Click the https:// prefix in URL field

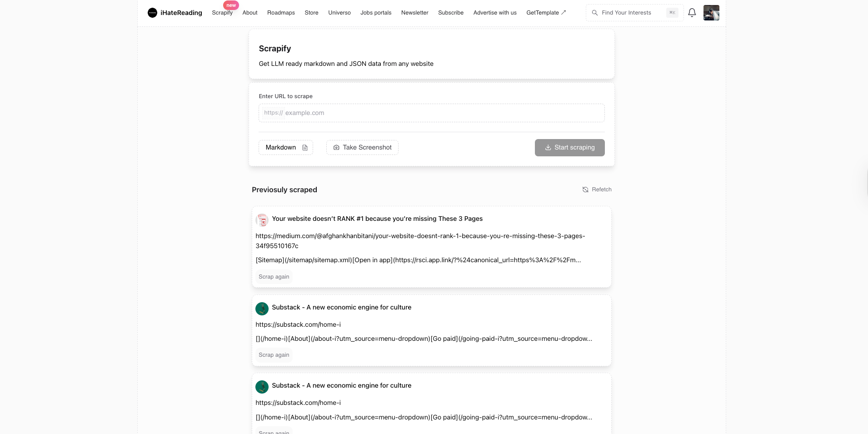tap(273, 113)
